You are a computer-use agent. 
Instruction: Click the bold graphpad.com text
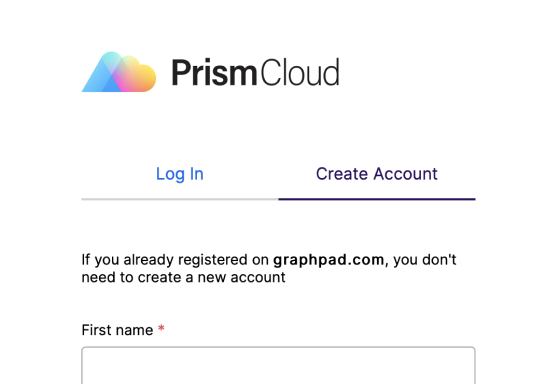329,260
